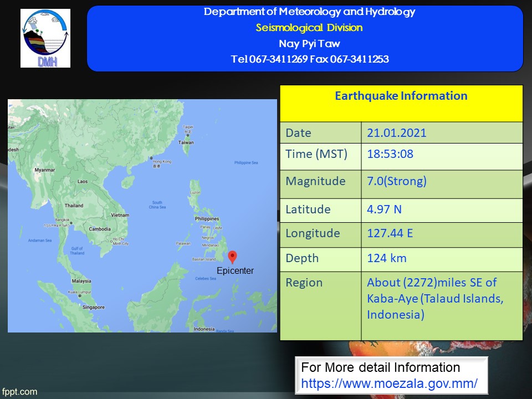Click the 'Date' row label

(x=298, y=132)
